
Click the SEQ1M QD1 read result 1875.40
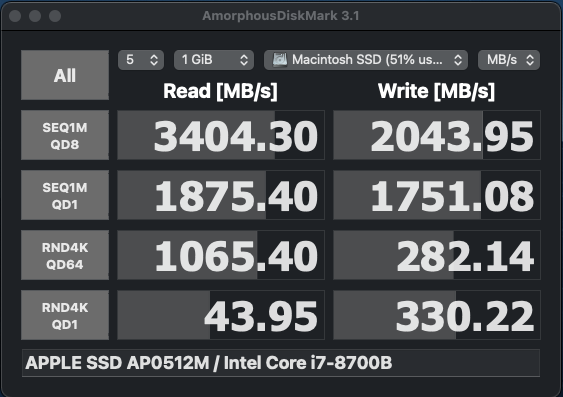pos(221,195)
